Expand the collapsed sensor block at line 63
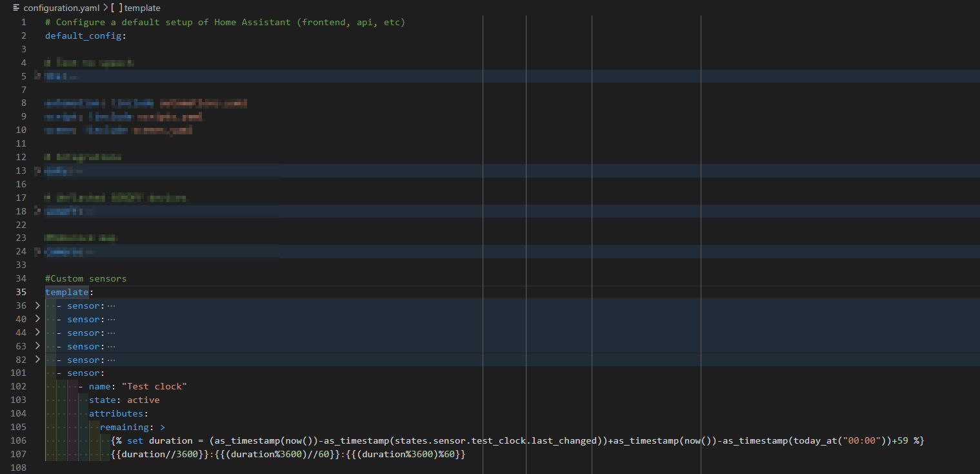The image size is (980, 474). [x=37, y=346]
